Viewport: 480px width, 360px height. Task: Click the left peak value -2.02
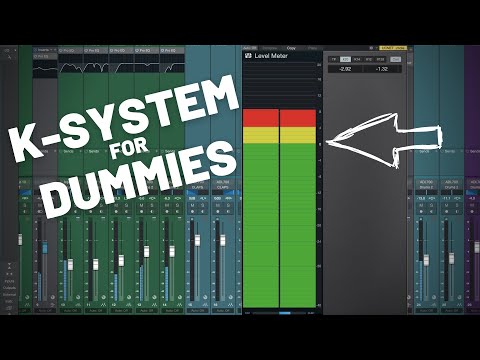point(345,69)
